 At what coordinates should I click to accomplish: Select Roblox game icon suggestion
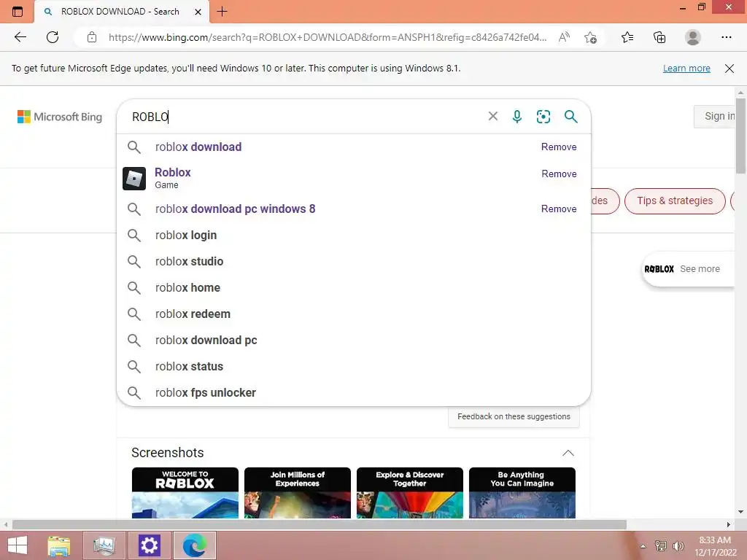coord(134,178)
